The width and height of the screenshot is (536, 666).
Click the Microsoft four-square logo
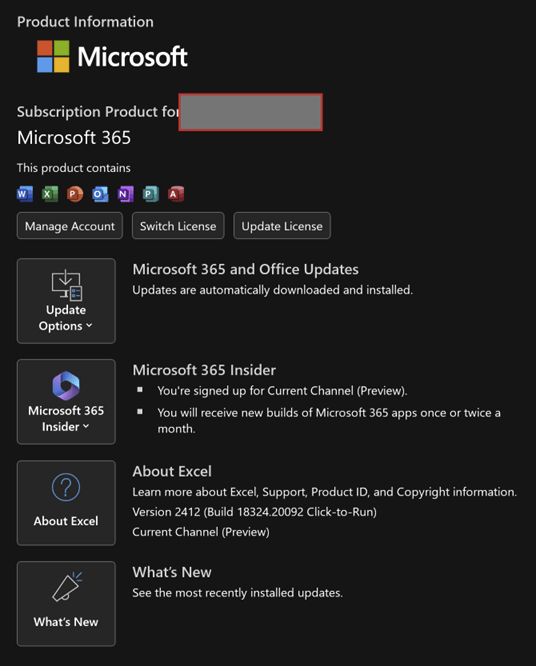pos(53,56)
